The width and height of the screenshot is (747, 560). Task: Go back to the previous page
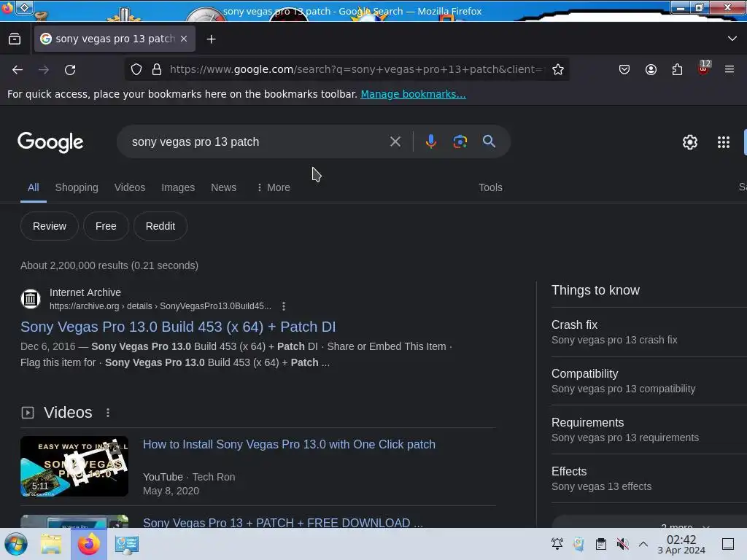18,69
